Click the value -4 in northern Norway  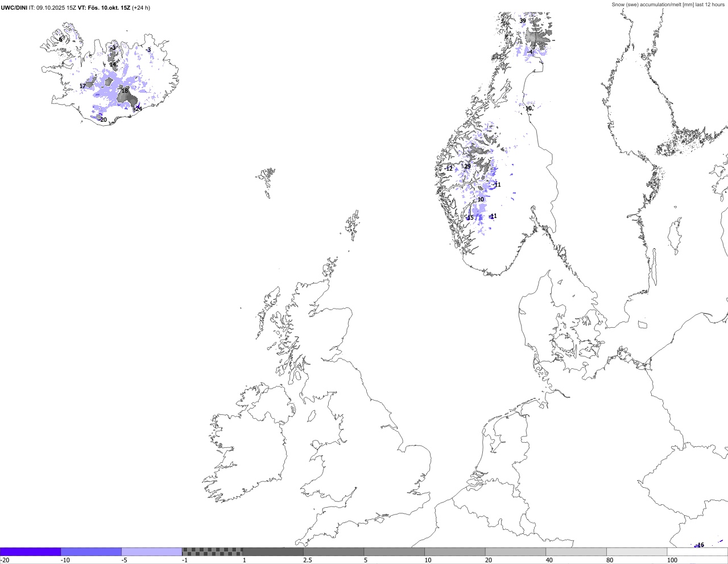click(x=530, y=52)
